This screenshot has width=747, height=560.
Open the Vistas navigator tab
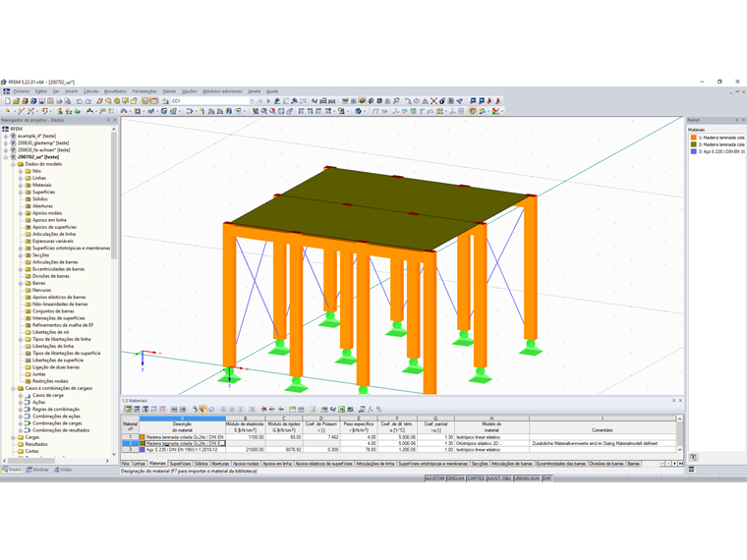[63, 470]
